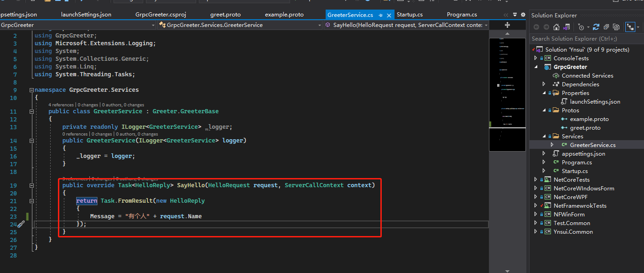Collapse the GreeterService constructor outlining block

[x=31, y=141]
